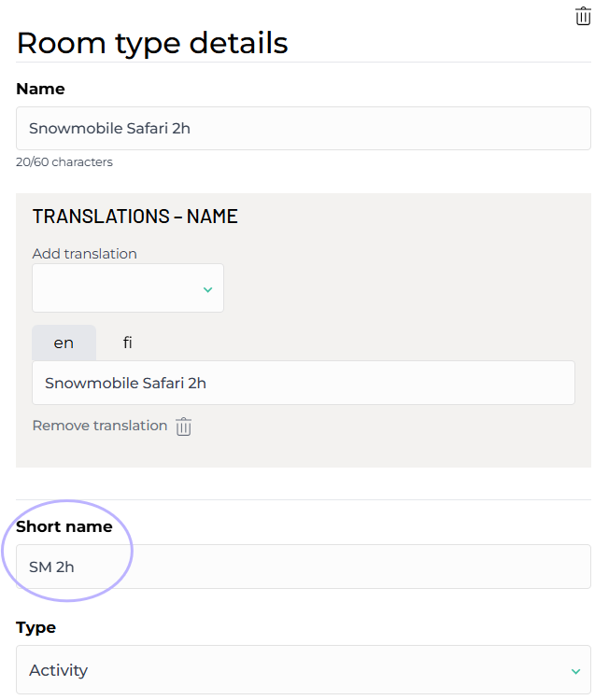The width and height of the screenshot is (609, 700).
Task: Click the chevron in Add translation dropdown
Action: pyautogui.click(x=207, y=289)
